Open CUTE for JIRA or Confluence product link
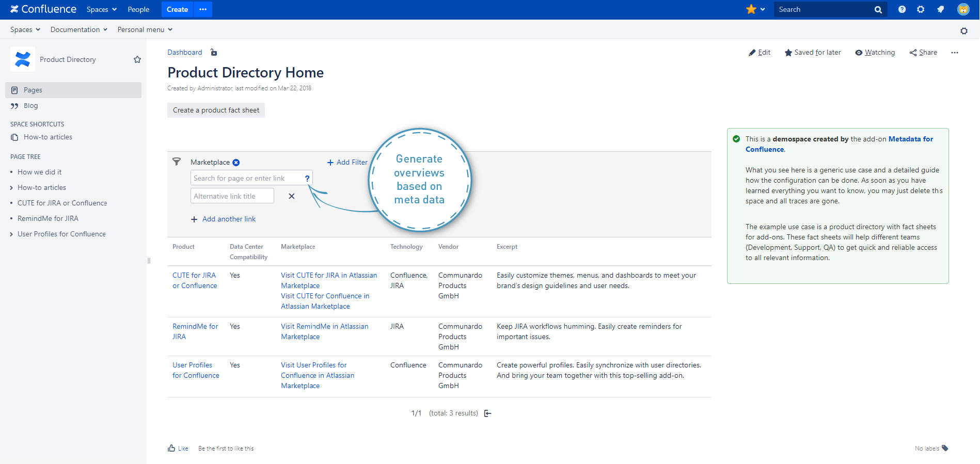Image resolution: width=980 pixels, height=464 pixels. click(195, 281)
